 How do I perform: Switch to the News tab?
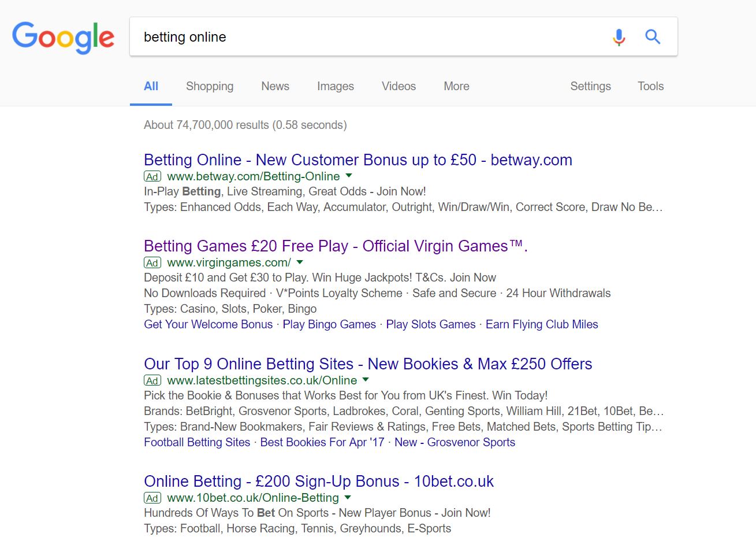coord(275,86)
